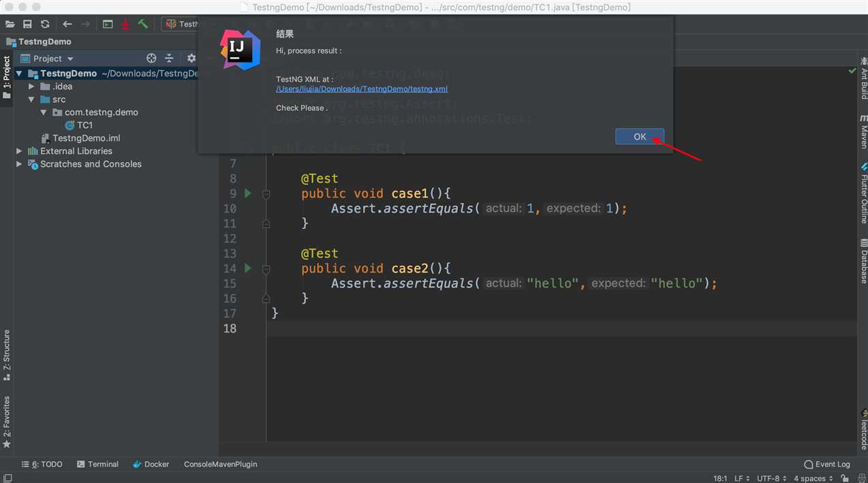Screen dimensions: 868x483
Task: Open the leetcode side tab
Action: tap(863, 428)
